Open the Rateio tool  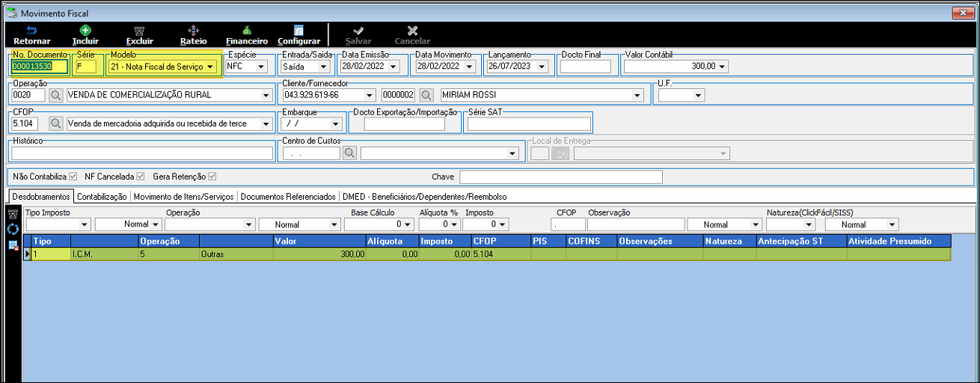[193, 31]
